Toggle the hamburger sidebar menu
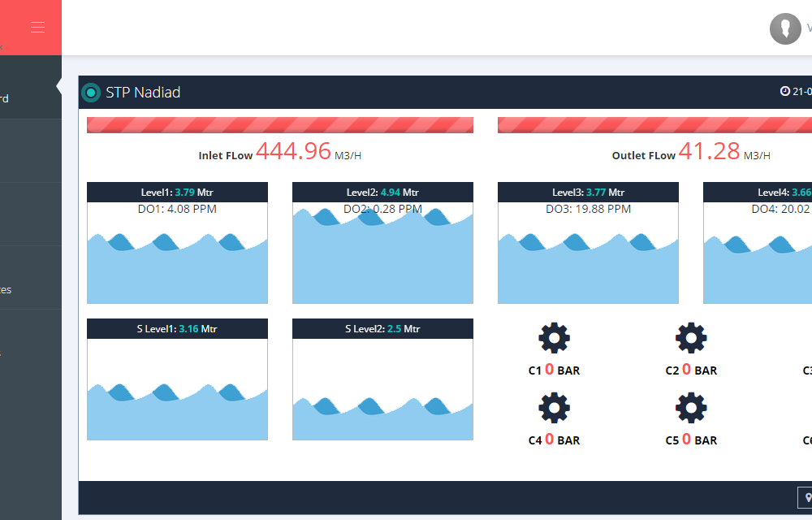The width and height of the screenshot is (812, 520). [x=37, y=28]
